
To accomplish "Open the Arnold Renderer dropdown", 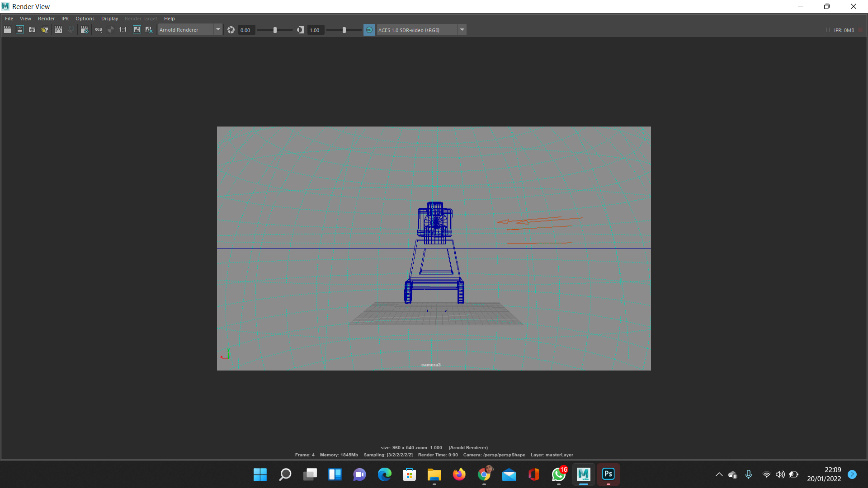I will [218, 30].
